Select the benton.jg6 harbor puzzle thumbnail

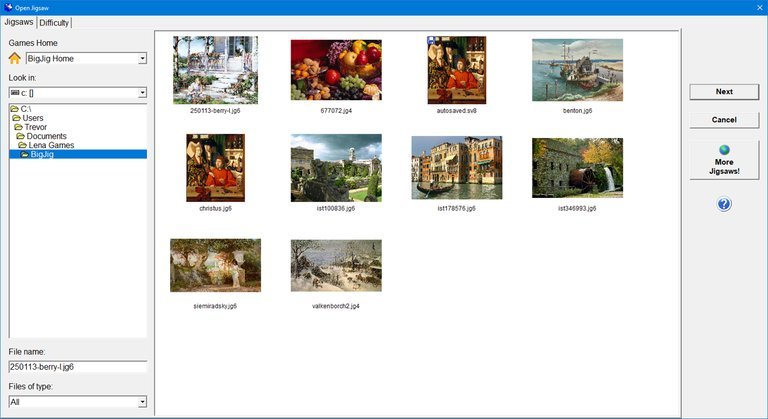(577, 70)
